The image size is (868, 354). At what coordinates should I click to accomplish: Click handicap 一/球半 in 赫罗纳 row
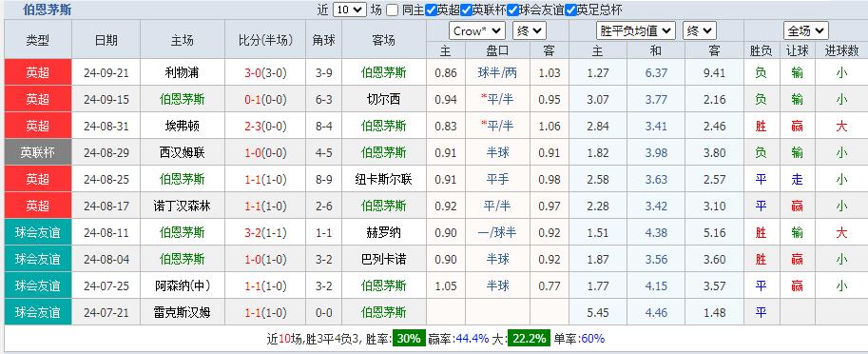[497, 232]
